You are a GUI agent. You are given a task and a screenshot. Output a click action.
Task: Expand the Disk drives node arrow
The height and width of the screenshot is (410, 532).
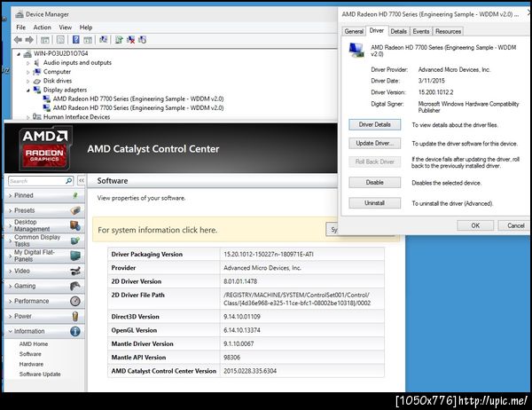click(28, 81)
